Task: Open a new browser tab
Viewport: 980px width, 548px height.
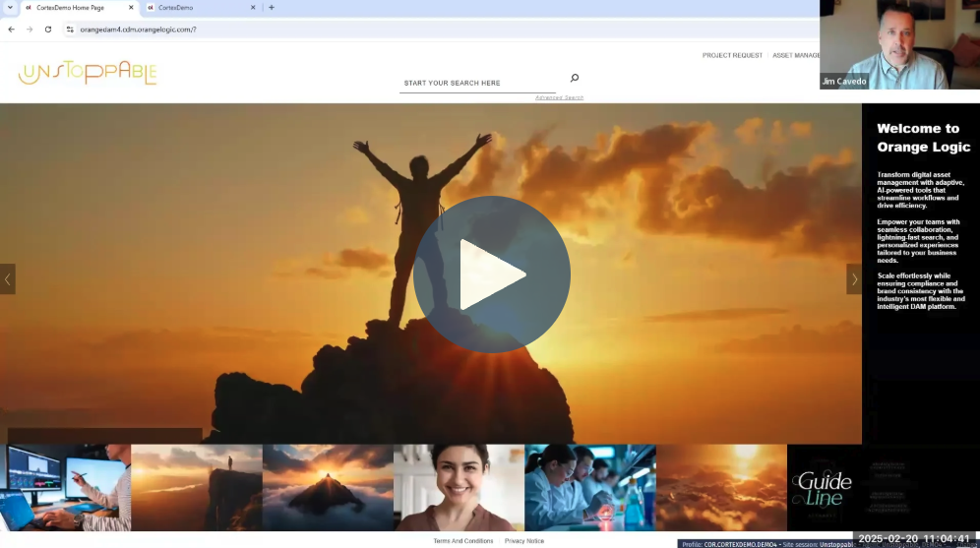Action: click(x=272, y=8)
